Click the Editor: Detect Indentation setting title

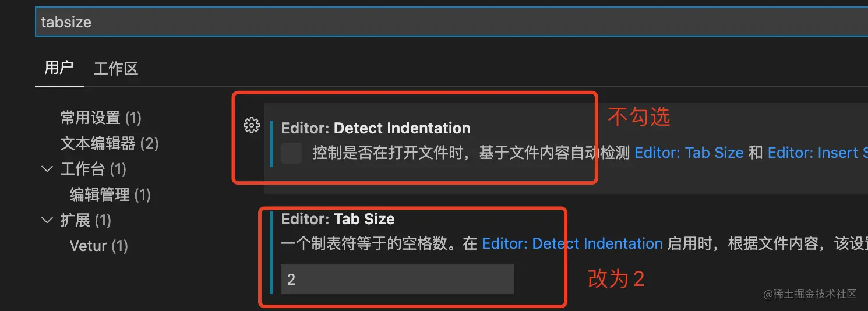click(376, 128)
